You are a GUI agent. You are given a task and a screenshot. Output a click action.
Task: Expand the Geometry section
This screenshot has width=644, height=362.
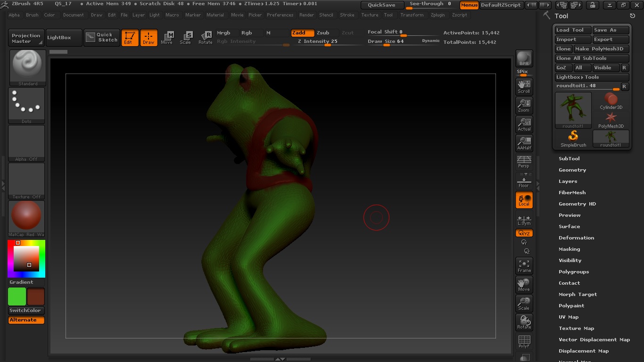(x=572, y=170)
